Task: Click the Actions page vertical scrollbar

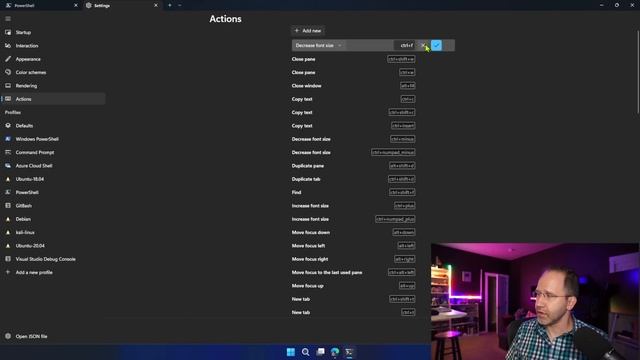Action: (x=638, y=71)
